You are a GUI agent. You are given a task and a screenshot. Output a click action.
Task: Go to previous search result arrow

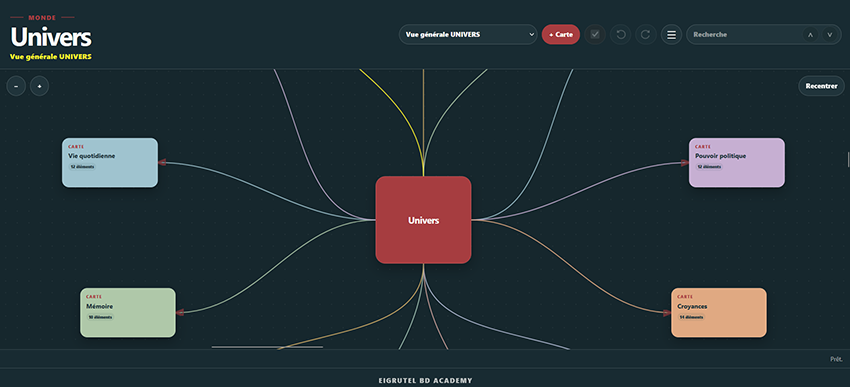810,35
